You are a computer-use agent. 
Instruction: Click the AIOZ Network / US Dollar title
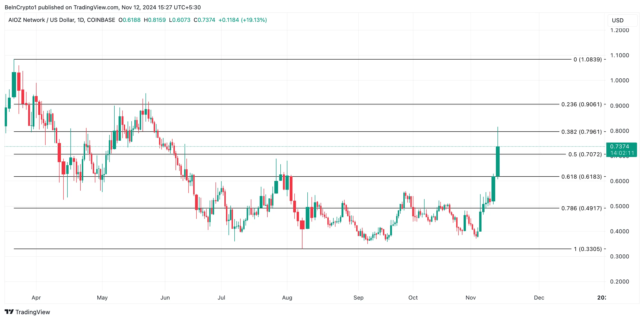pyautogui.click(x=62, y=20)
